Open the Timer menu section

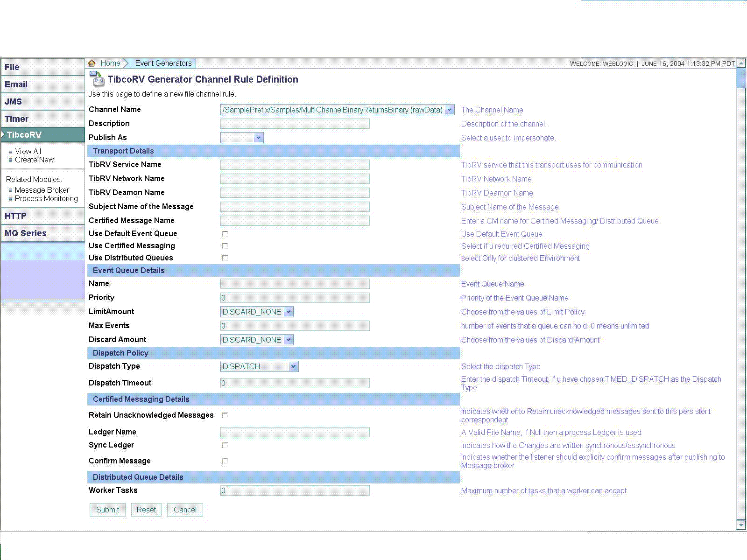[x=42, y=119]
